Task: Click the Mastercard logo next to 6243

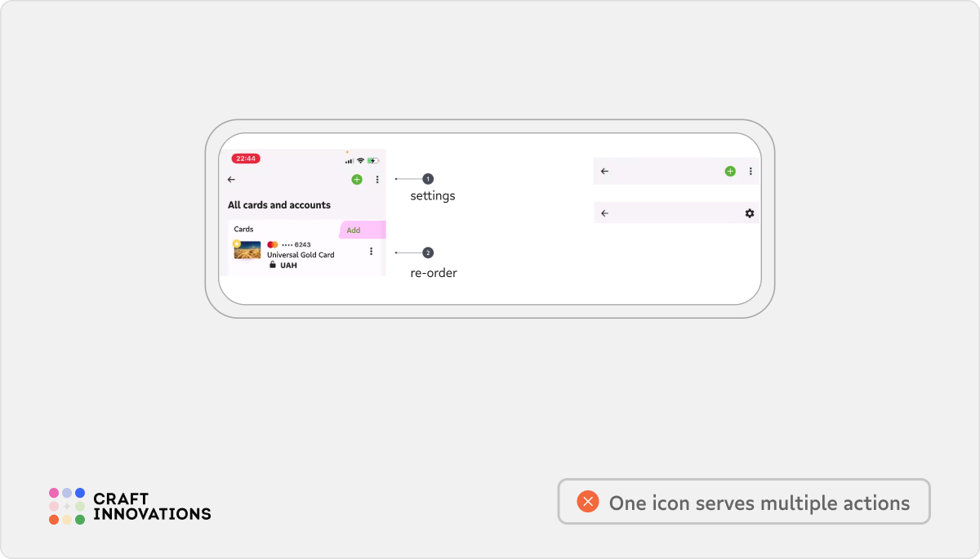Action: click(272, 244)
